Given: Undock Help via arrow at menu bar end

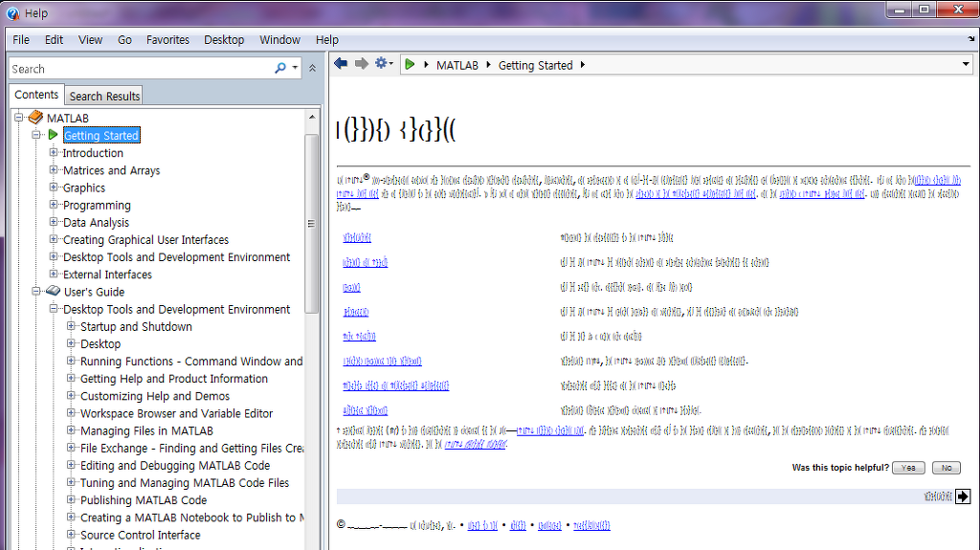Looking at the screenshot, I should click(971, 39).
